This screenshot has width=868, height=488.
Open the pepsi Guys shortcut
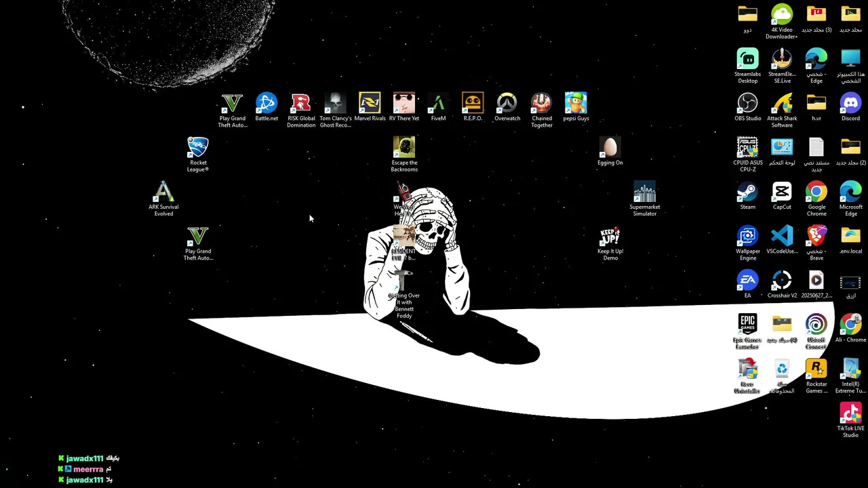click(576, 107)
